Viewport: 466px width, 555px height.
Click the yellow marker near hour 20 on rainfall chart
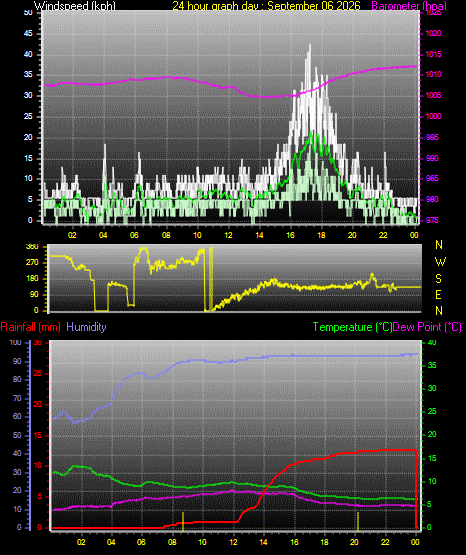click(358, 521)
